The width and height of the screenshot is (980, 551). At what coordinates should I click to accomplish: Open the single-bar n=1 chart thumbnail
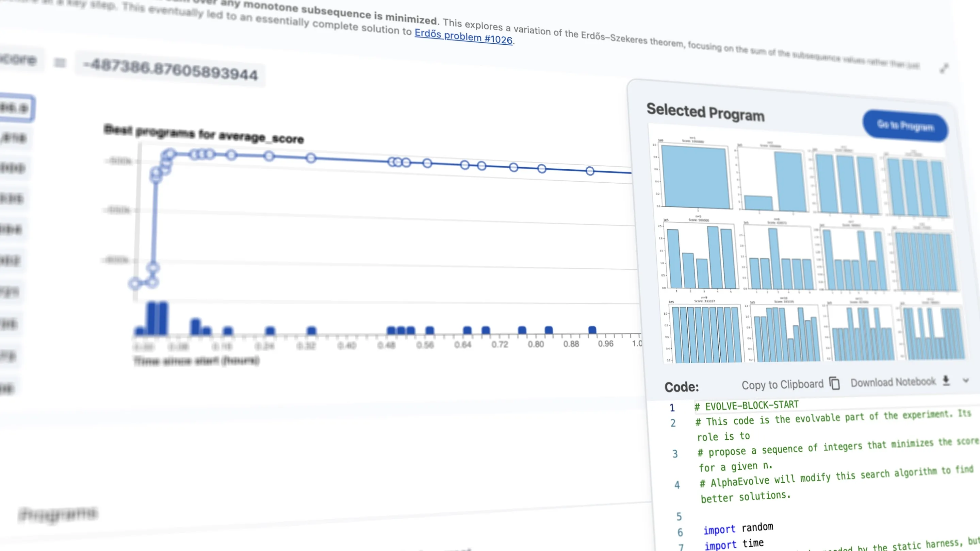[x=693, y=174]
